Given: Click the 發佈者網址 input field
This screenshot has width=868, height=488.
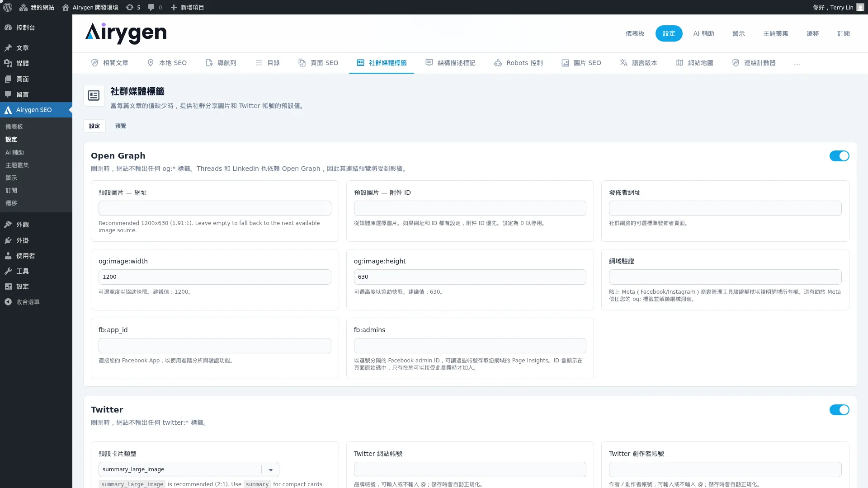Looking at the screenshot, I should pyautogui.click(x=725, y=208).
